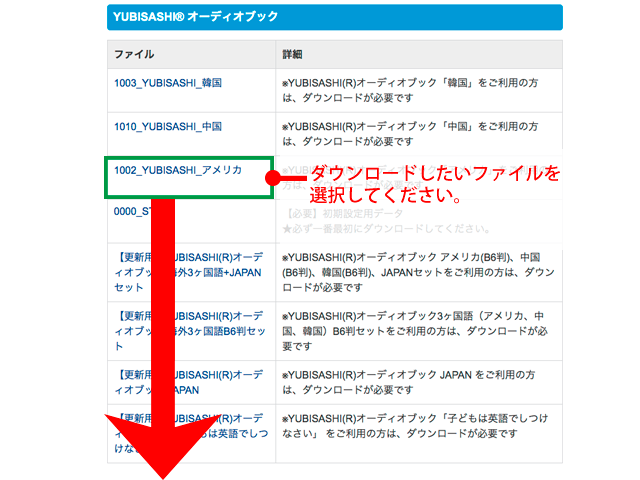Click the description mentioning 3ヶ国語 B6判セット
This screenshot has height=480, width=640.
(415, 331)
